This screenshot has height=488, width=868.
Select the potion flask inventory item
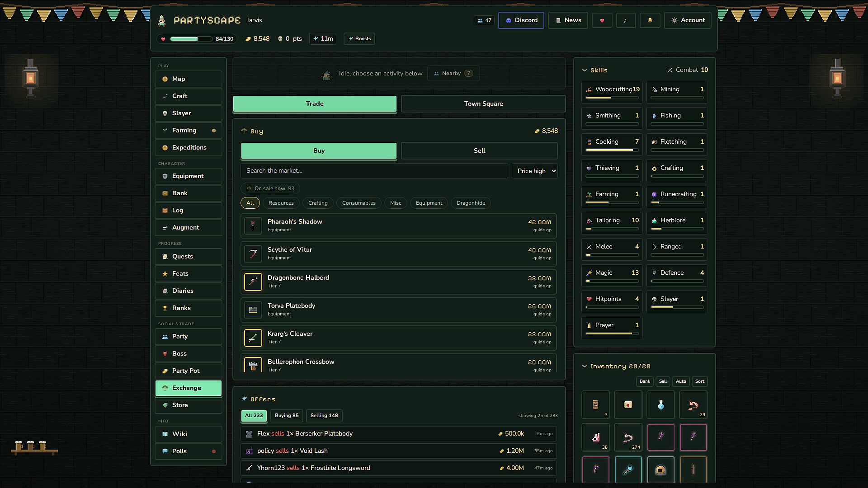coord(660,405)
